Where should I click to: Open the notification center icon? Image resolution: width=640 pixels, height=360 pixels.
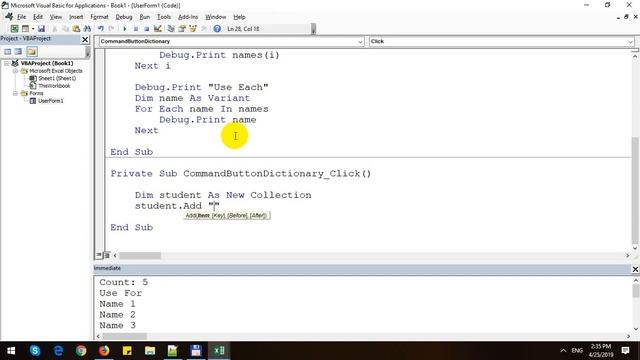pyautogui.click(x=625, y=351)
